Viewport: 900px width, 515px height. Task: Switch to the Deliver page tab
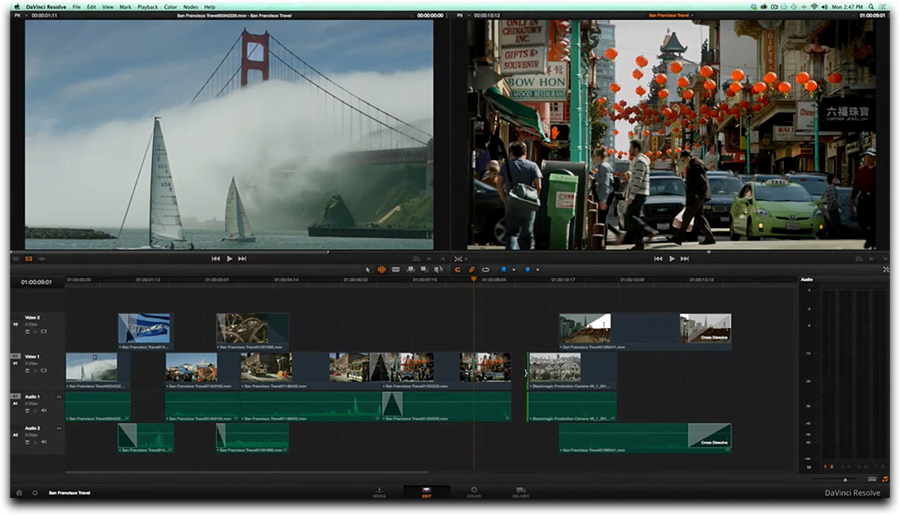click(x=521, y=493)
